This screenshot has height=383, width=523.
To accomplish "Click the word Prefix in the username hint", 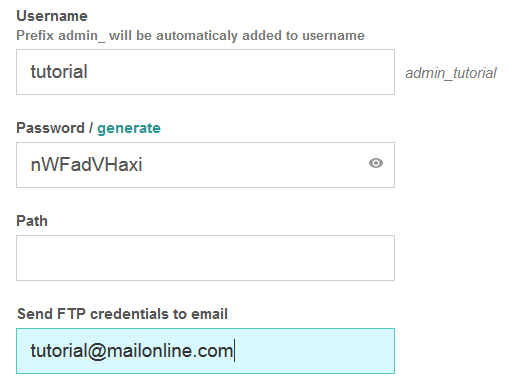I will (35, 35).
